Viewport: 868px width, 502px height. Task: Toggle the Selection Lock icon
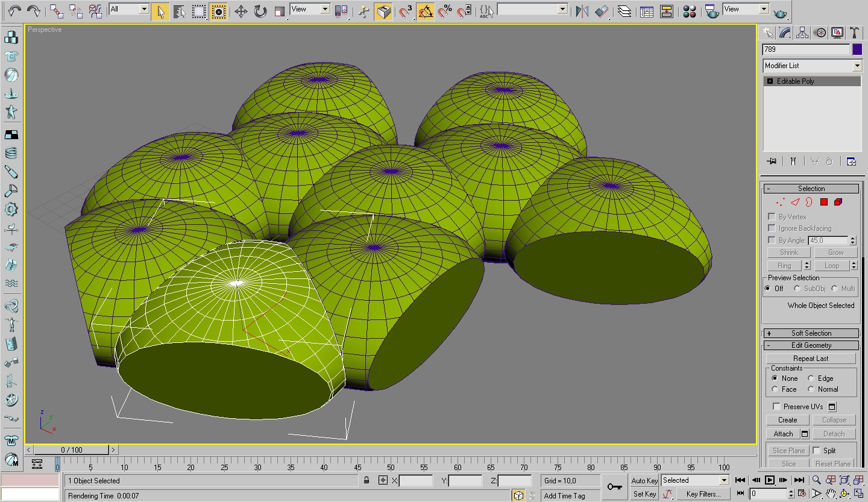366,480
